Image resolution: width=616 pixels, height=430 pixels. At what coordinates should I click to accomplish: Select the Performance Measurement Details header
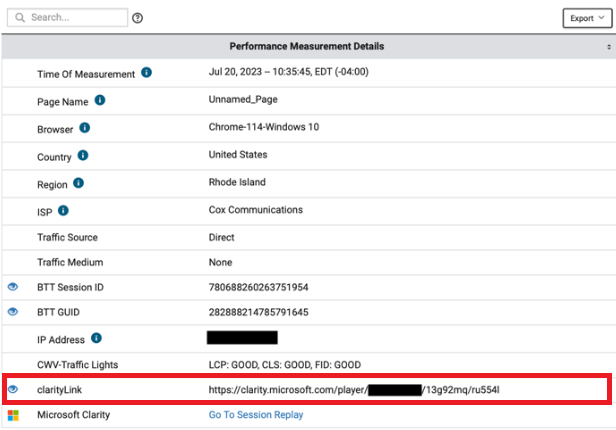pos(307,46)
